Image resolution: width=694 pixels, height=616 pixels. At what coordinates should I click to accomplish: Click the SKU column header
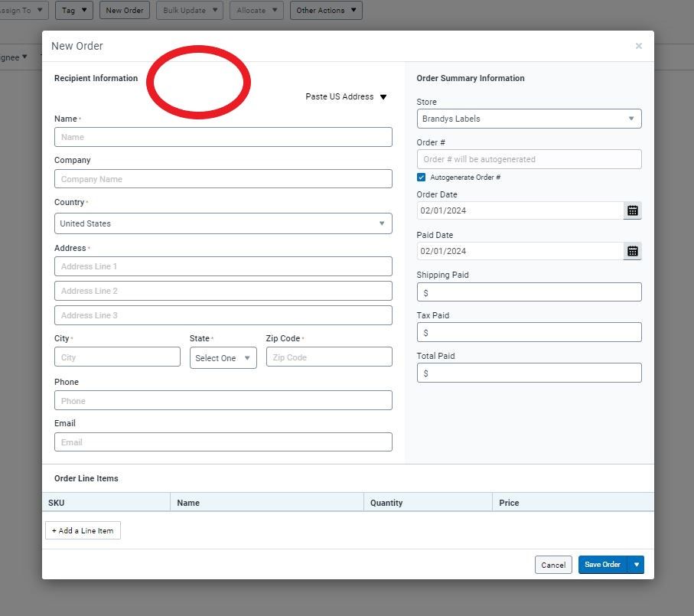pyautogui.click(x=57, y=503)
